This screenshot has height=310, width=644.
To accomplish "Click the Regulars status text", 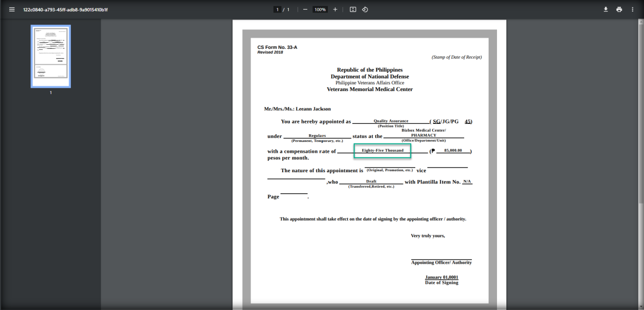I will tap(317, 136).
